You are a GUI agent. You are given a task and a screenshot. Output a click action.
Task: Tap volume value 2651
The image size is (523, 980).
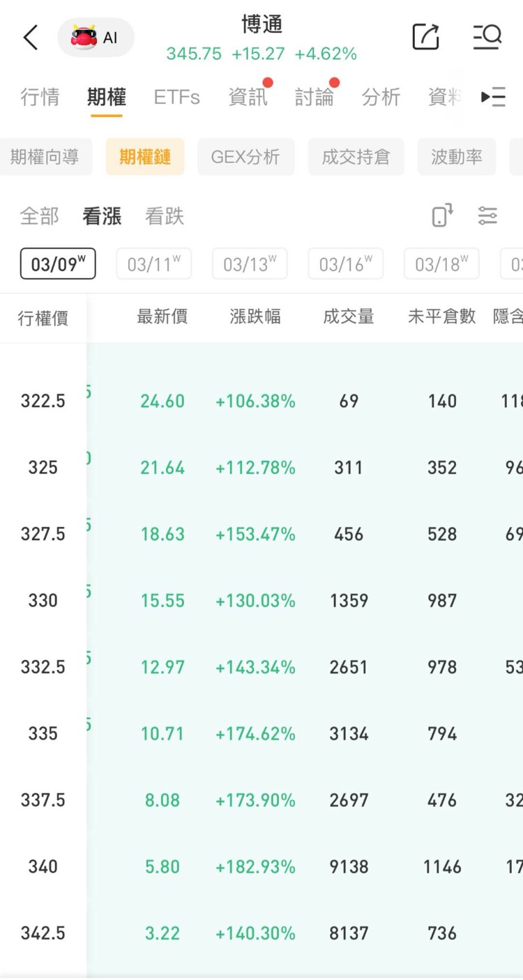pos(349,667)
